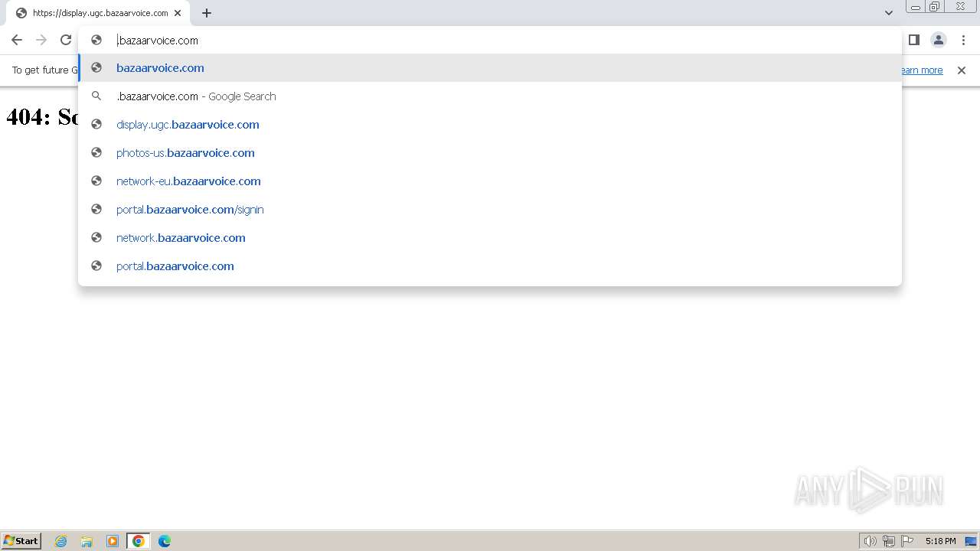Viewport: 980px width, 551px height.
Task: Click the show desktop button by the clock
Action: click(x=971, y=541)
